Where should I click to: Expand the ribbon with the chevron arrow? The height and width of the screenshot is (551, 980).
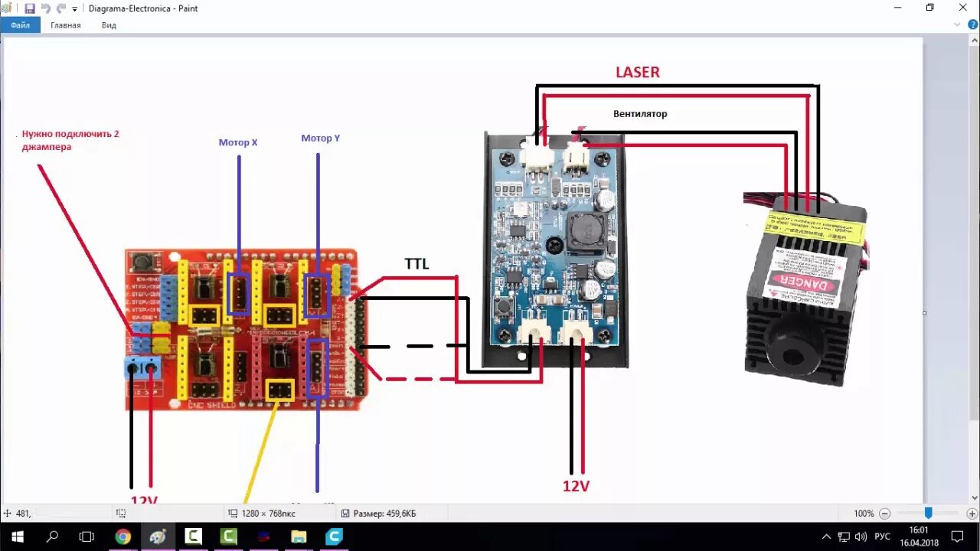click(x=957, y=24)
